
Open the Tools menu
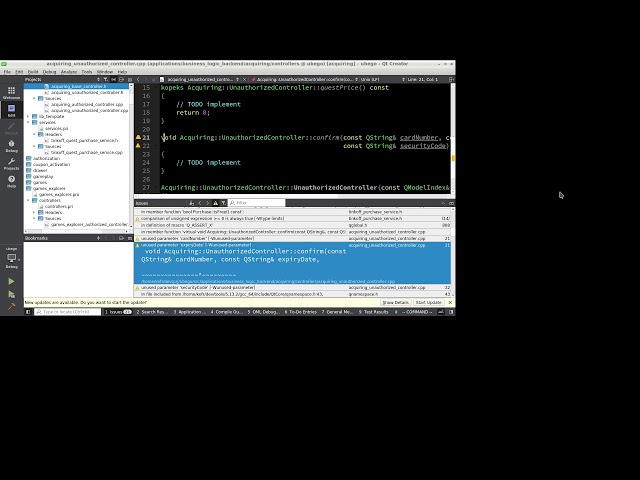(87, 72)
